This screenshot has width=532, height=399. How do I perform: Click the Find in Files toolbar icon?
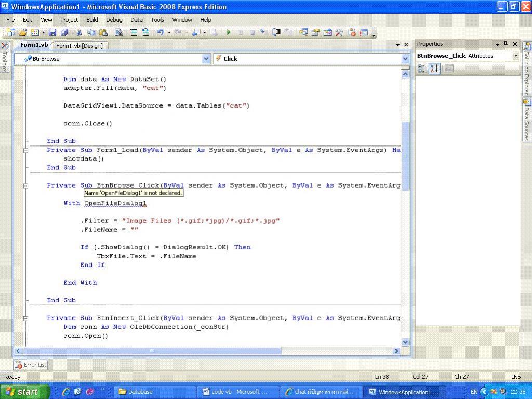pos(118,32)
